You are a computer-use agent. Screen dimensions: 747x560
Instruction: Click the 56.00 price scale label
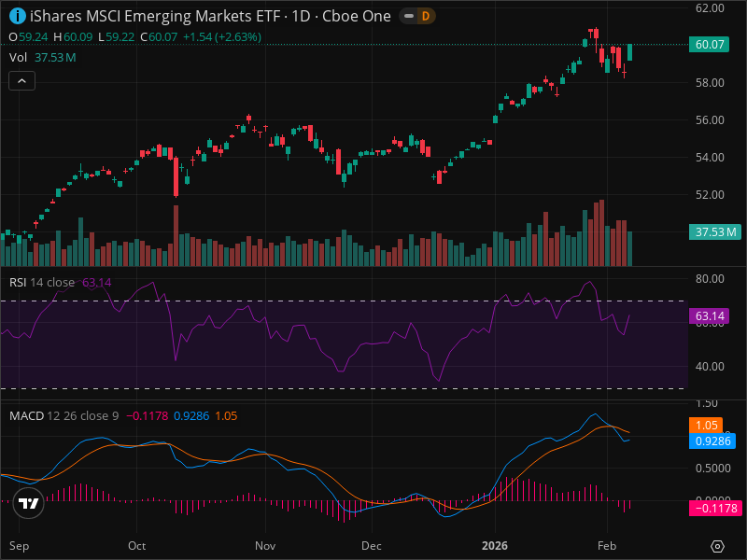[710, 120]
